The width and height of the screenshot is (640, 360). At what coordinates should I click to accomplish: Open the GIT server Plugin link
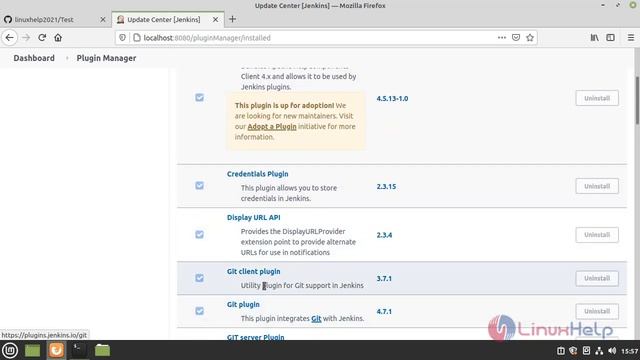point(256,337)
